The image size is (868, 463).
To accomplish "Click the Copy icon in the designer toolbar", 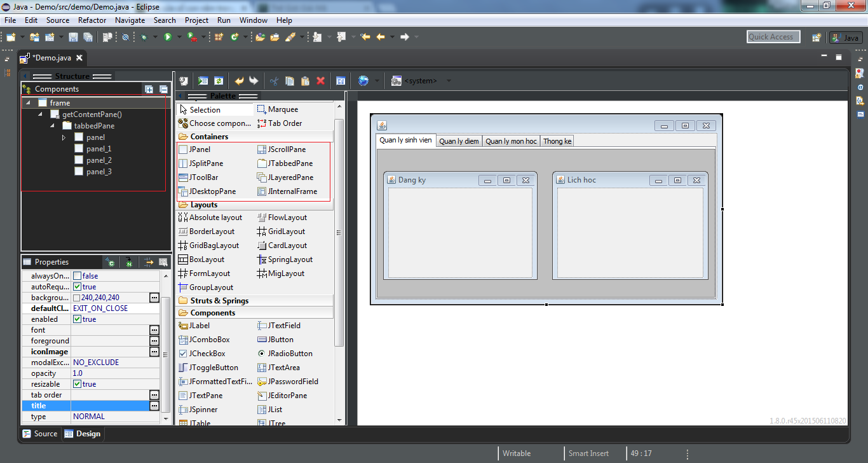I will point(290,81).
